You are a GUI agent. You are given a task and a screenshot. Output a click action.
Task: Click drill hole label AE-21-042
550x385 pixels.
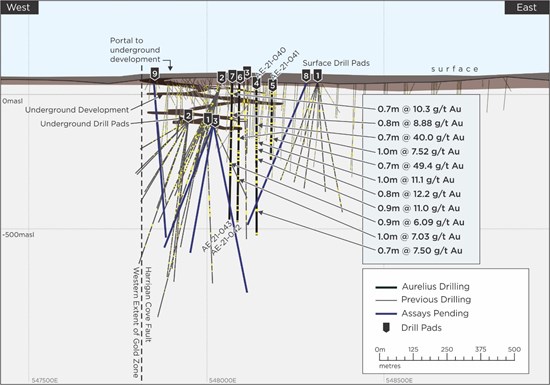pyautogui.click(x=227, y=240)
